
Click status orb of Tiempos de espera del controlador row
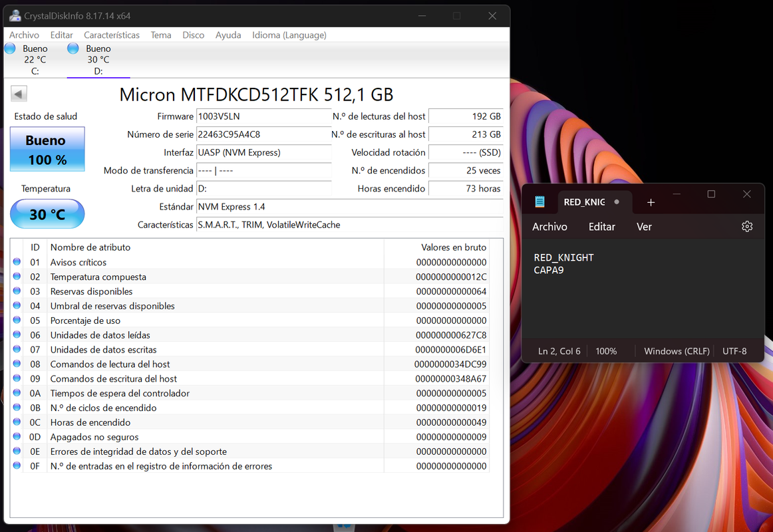(17, 392)
